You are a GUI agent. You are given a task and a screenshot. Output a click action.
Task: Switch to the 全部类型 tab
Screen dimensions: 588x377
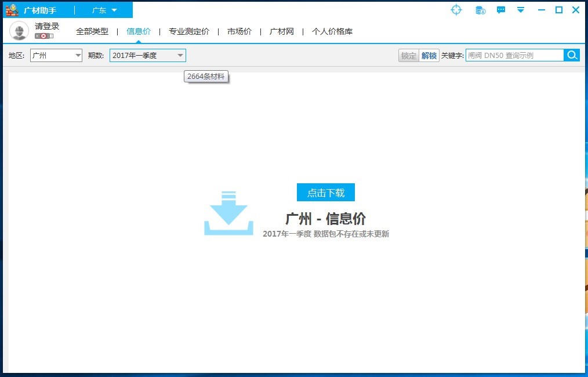[92, 31]
